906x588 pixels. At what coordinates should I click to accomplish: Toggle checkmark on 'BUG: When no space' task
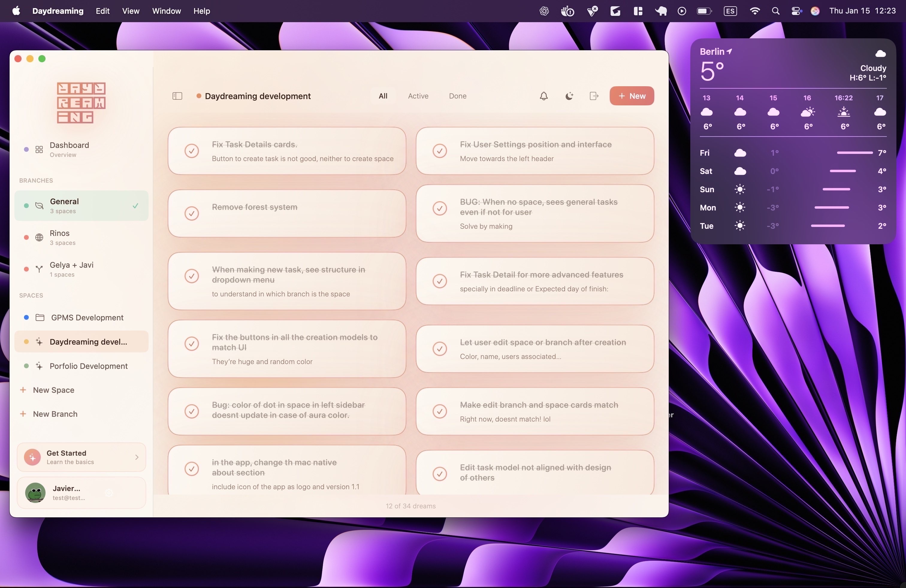tap(440, 208)
